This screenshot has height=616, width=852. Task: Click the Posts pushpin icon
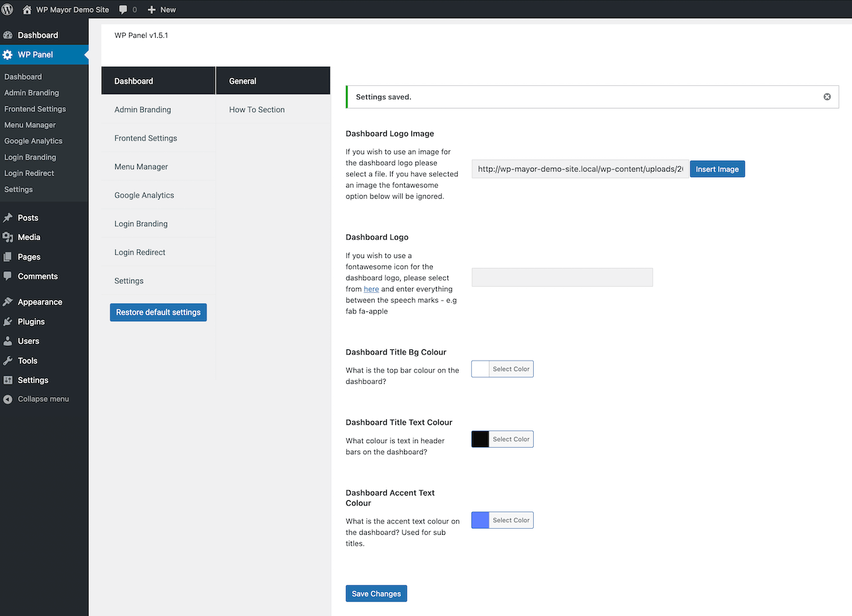pos(8,218)
